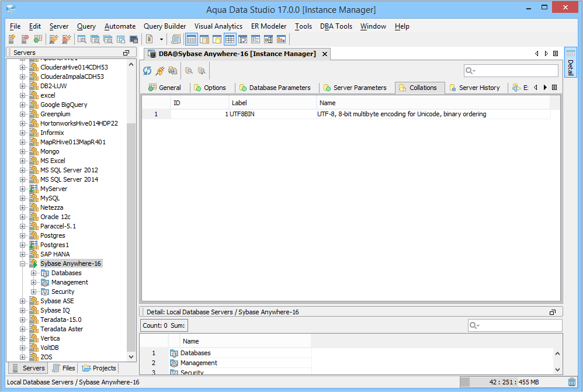This screenshot has width=583, height=392.
Task: Click the register server icon with yellow plus
Action: (x=12, y=39)
